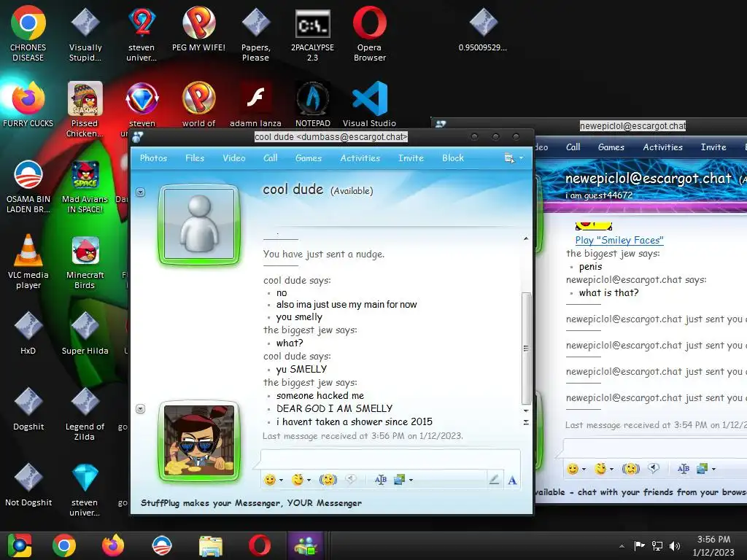Viewport: 747px width, 560px height.
Task: Click the conversation scrollbar in cool dude chat
Action: click(x=526, y=348)
